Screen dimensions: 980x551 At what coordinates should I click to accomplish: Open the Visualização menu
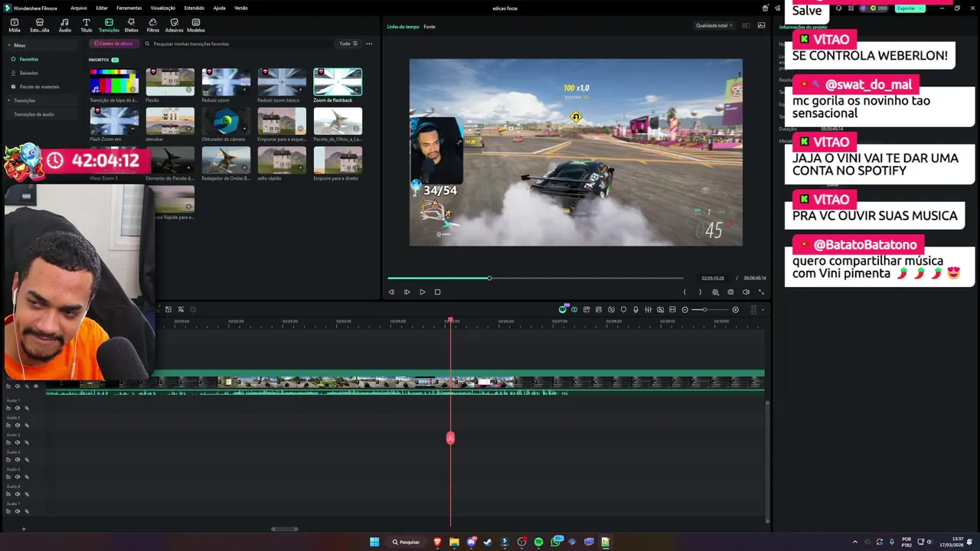tap(163, 8)
